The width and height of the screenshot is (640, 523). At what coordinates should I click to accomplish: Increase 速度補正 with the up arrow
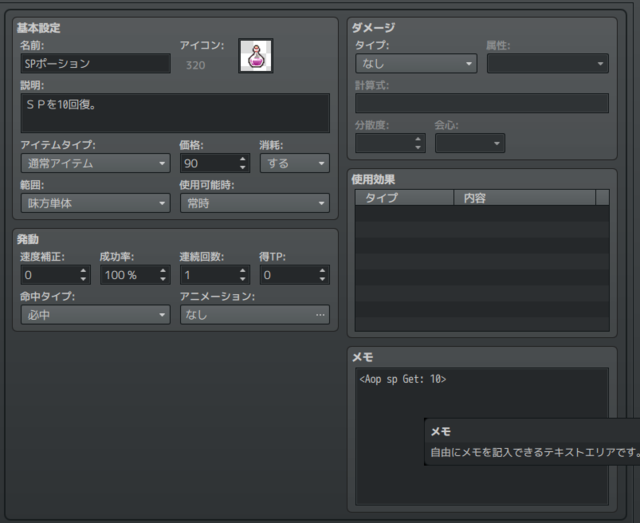83,270
